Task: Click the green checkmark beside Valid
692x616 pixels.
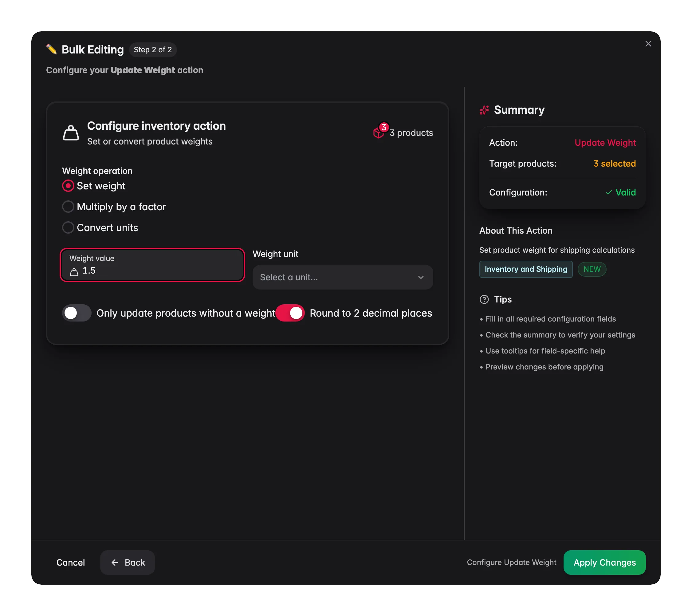Action: point(609,192)
